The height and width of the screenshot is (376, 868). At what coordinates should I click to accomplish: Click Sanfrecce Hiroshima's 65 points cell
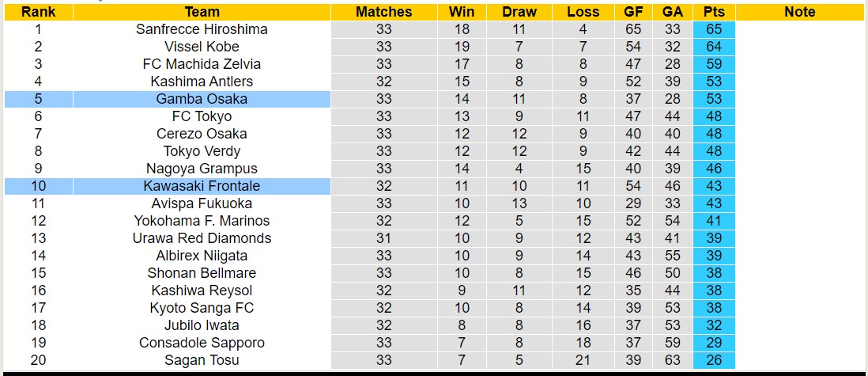pos(715,29)
